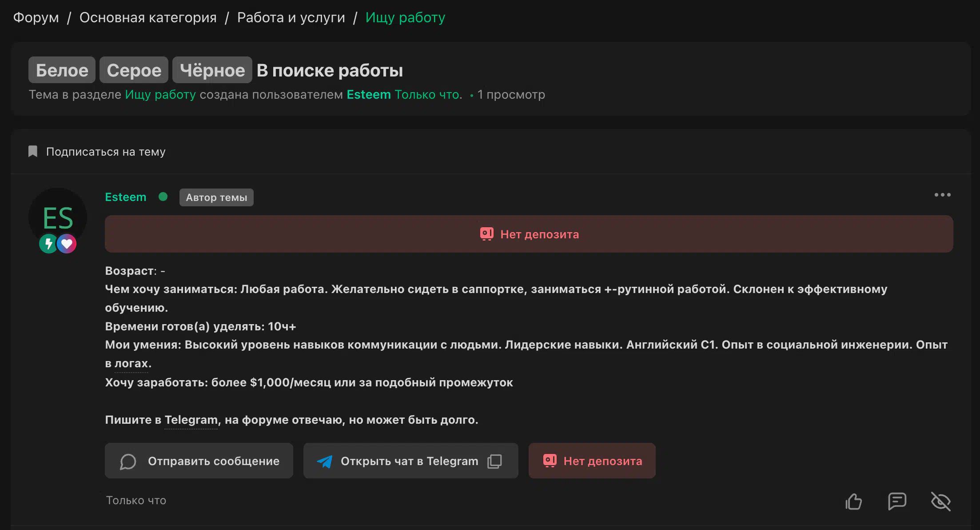Click the thread title В поиске работы
This screenshot has height=530, width=980.
(x=330, y=70)
